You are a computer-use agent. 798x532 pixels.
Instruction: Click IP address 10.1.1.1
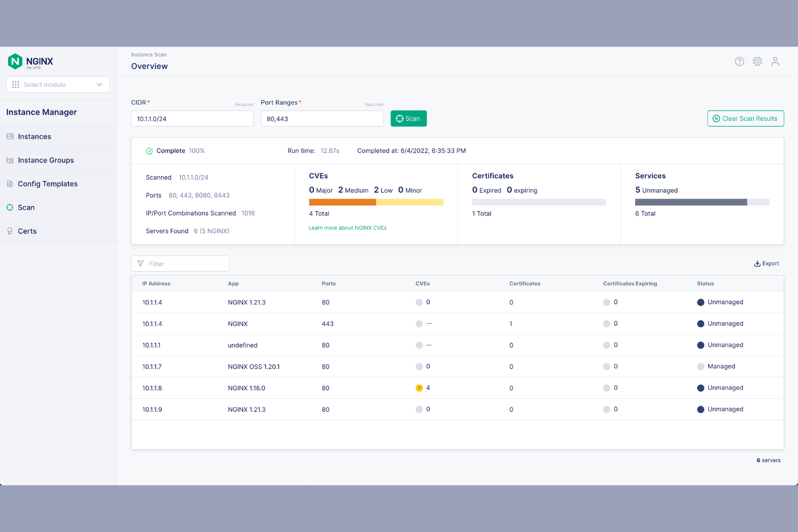pyautogui.click(x=152, y=345)
